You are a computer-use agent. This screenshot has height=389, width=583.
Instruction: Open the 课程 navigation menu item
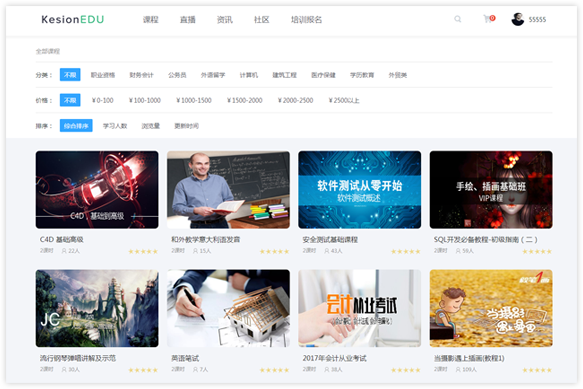151,20
